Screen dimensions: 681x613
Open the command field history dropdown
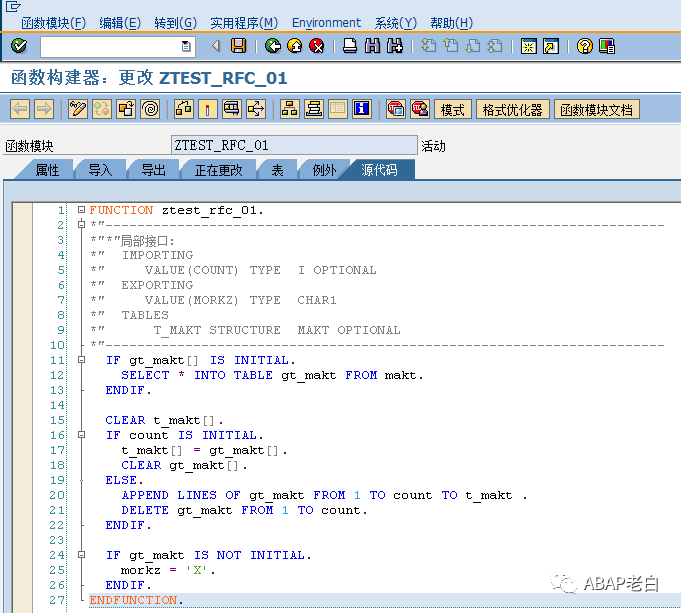186,46
